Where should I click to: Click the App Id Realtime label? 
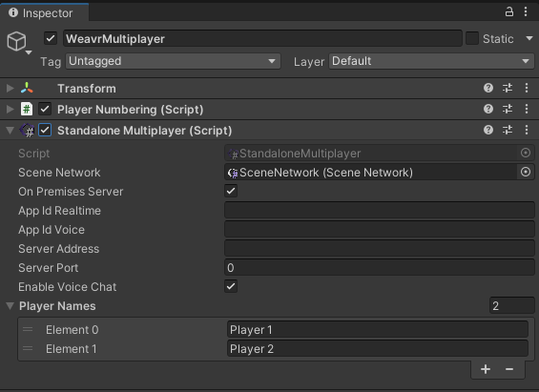[x=59, y=211]
